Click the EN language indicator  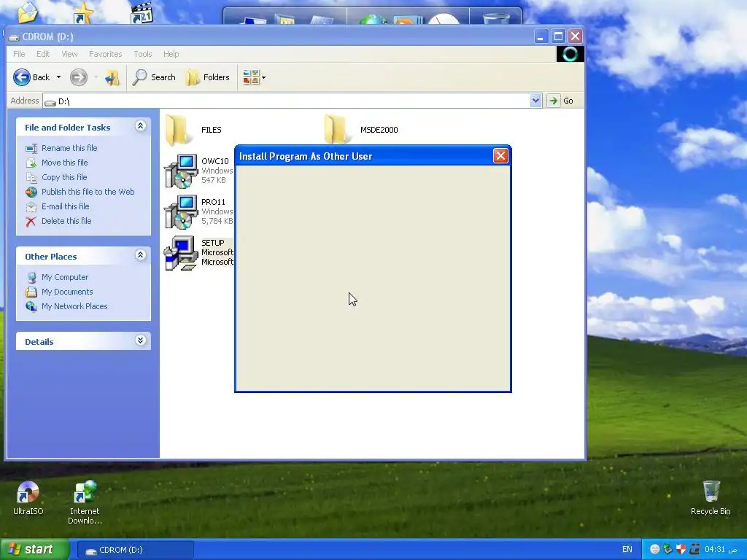[627, 550]
